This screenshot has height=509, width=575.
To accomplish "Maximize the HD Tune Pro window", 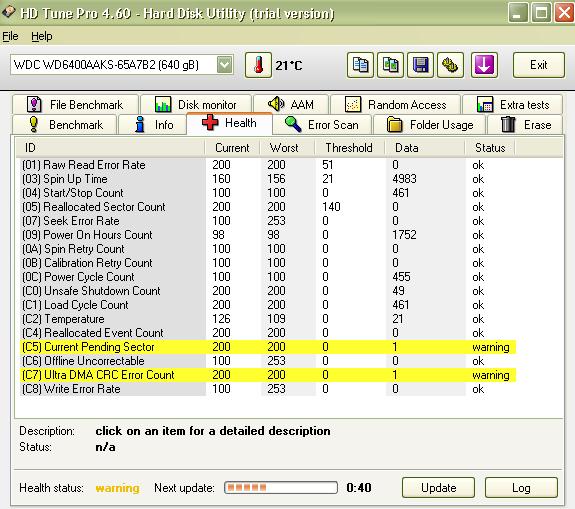I will click(541, 13).
